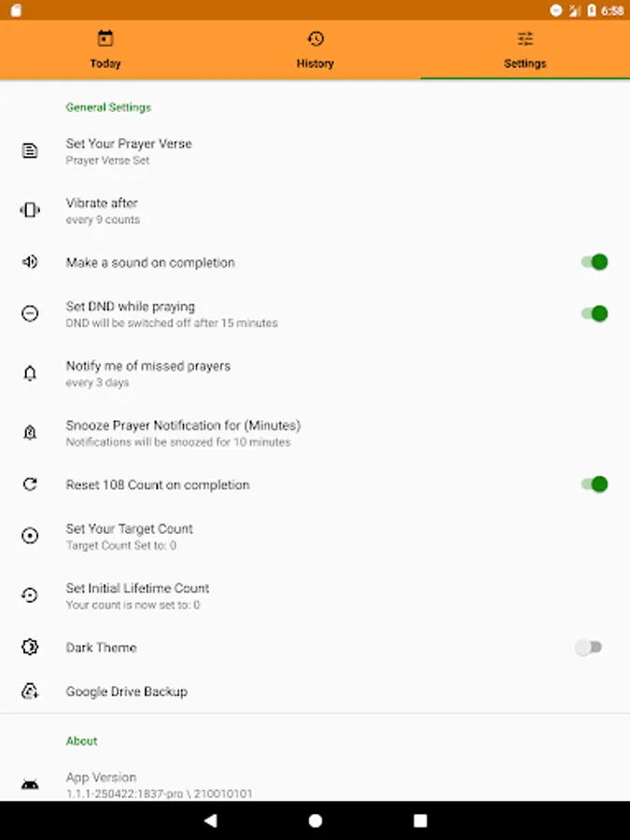Viewport: 630px width, 840px height.
Task: Open the History tab
Action: [x=315, y=49]
